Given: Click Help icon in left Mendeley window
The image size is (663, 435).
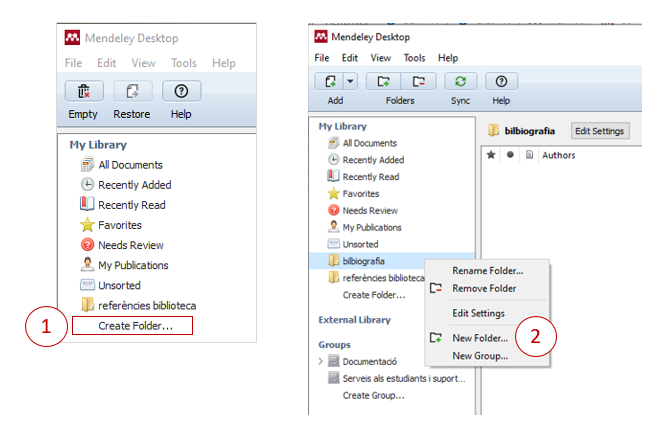Looking at the screenshot, I should (181, 91).
